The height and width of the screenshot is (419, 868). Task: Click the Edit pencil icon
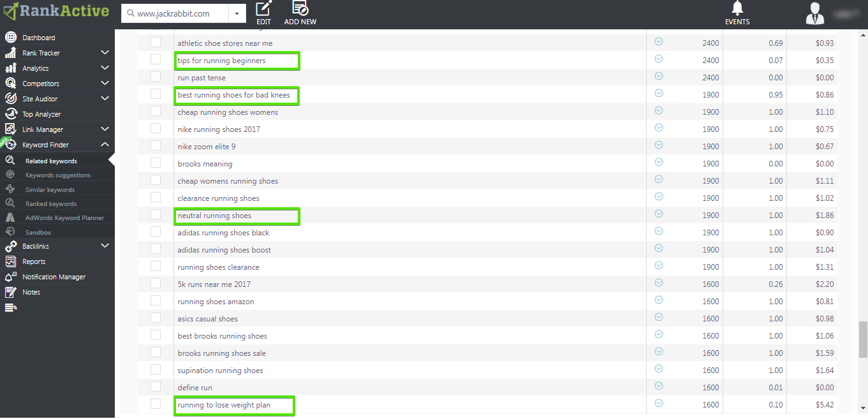(x=264, y=8)
